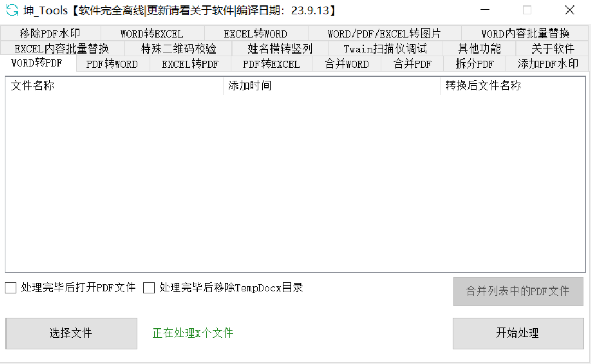Open the 合并PDF tab
Viewport: 591px width, 364px height.
(413, 64)
